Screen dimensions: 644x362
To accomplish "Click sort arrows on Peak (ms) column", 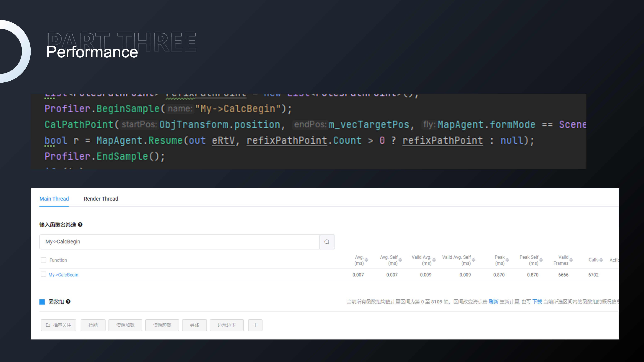I will pos(507,260).
